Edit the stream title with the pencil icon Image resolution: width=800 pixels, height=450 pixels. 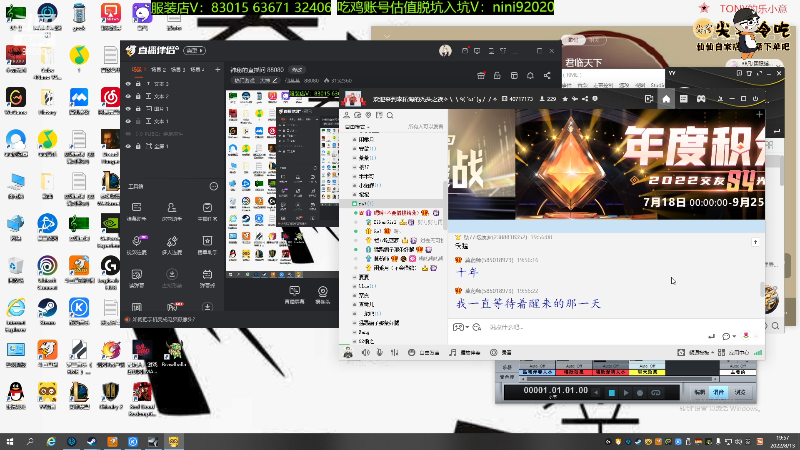click(x=274, y=81)
